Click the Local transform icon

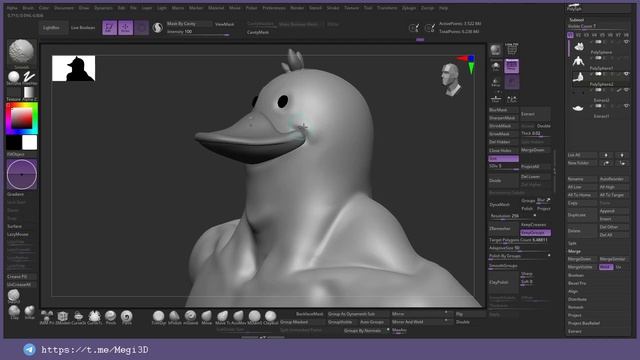(x=511, y=99)
